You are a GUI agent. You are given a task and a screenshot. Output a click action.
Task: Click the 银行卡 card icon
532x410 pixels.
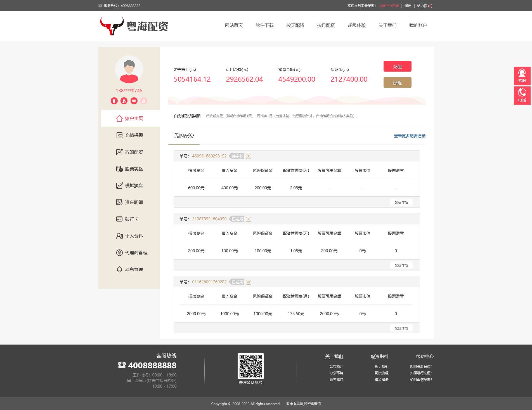coord(119,219)
